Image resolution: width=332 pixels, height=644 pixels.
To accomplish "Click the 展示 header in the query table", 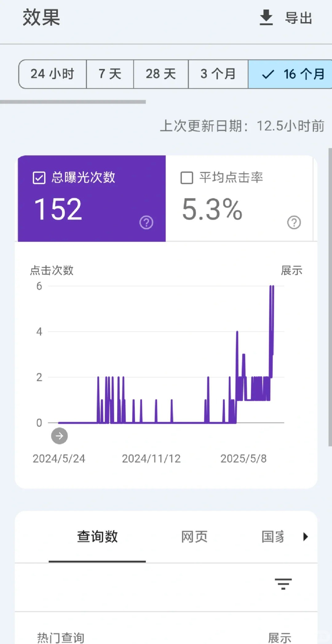I will [x=280, y=638].
